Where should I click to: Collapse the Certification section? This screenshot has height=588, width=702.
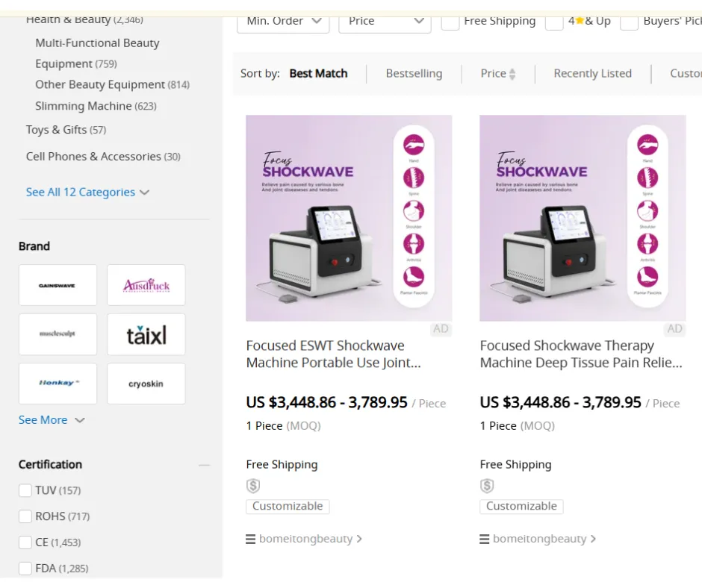point(204,465)
